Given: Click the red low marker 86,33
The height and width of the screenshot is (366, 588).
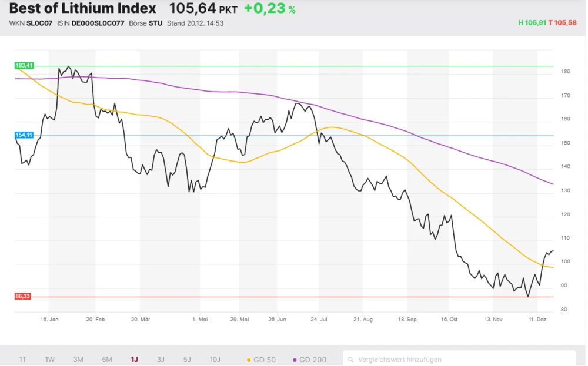Looking at the screenshot, I should click(23, 297).
